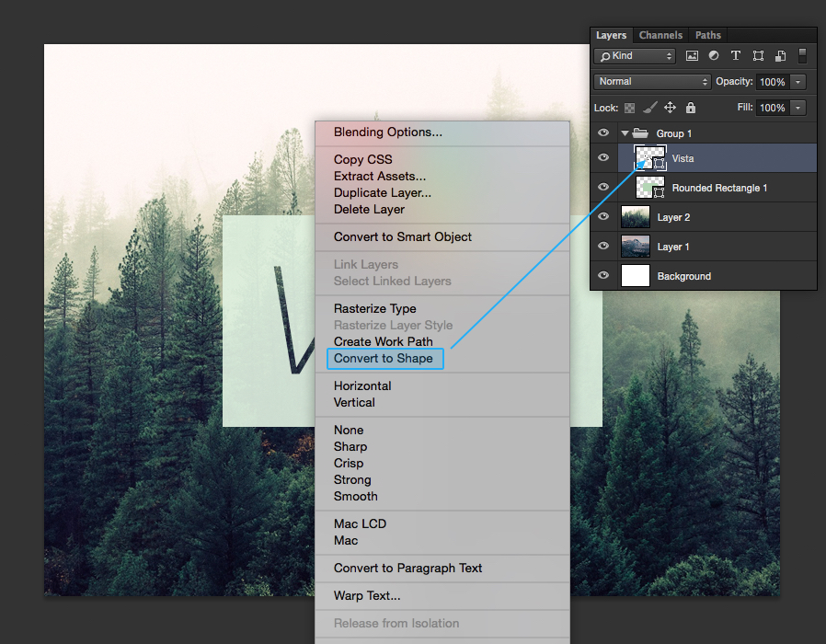Click the Vista layer thumbnail

[651, 158]
